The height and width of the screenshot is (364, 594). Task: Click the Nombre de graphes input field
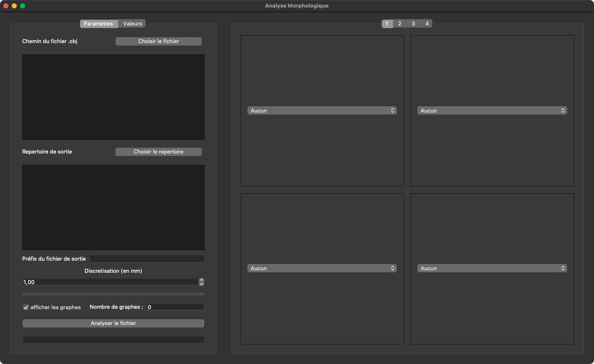pos(175,307)
